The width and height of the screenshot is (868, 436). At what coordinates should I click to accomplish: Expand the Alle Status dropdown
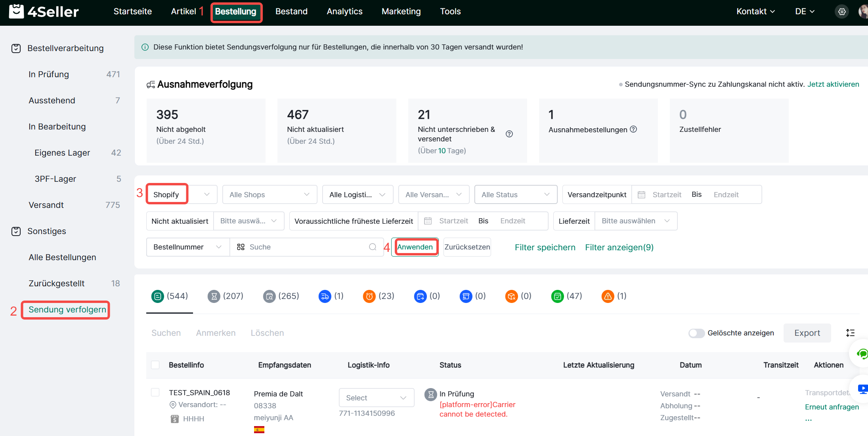pos(515,194)
